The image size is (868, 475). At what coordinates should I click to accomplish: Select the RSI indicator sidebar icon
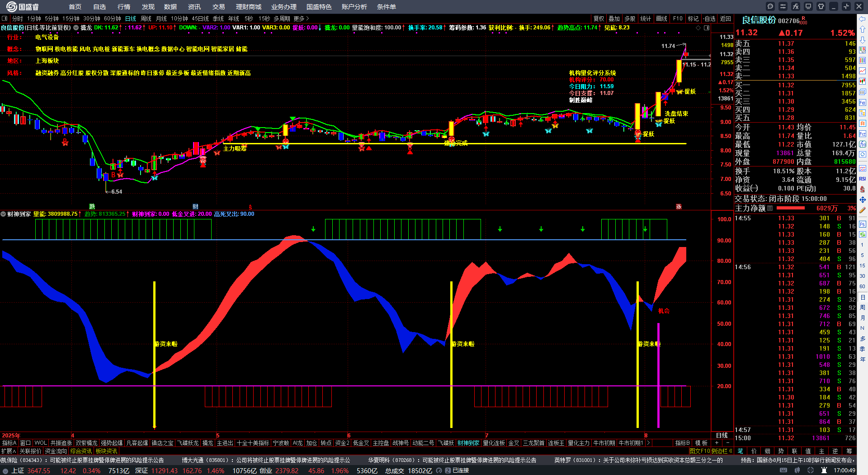click(863, 179)
